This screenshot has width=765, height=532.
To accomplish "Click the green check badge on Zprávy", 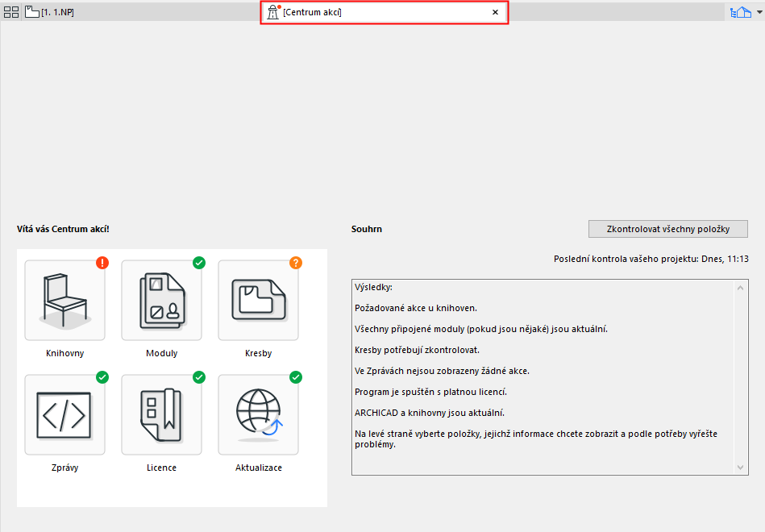I will (x=102, y=377).
